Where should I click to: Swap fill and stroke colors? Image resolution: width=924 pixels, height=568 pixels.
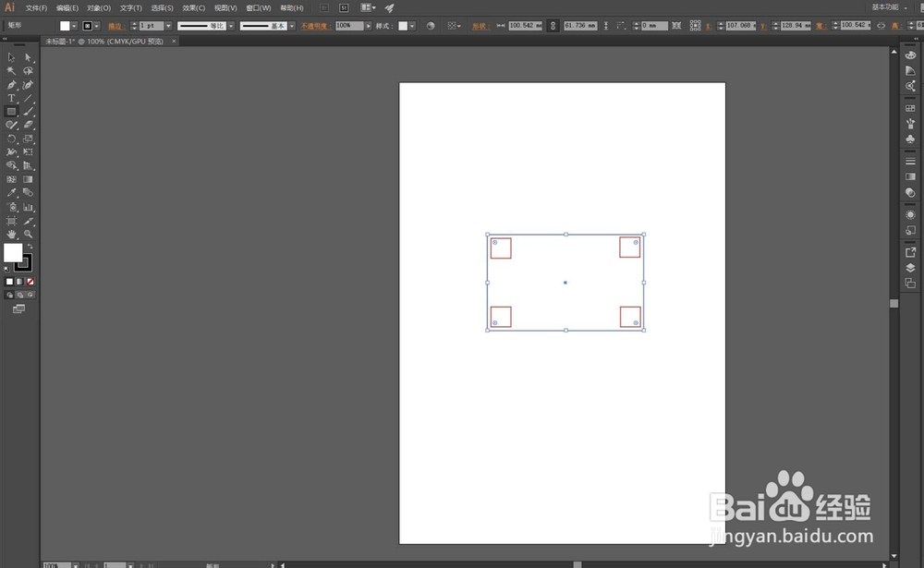click(30, 247)
